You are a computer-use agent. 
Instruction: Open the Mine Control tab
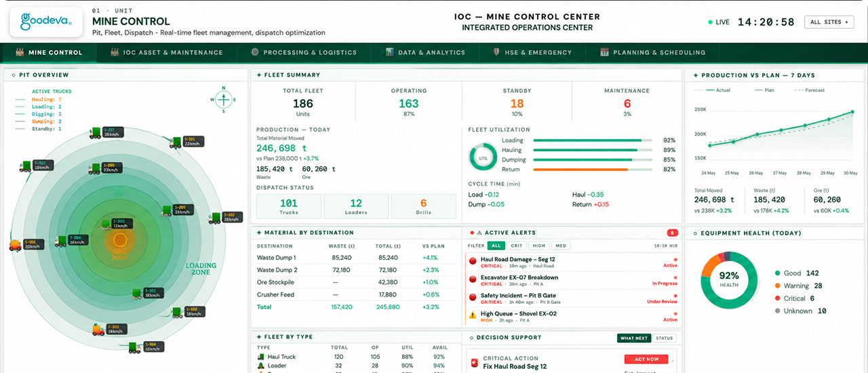point(48,52)
